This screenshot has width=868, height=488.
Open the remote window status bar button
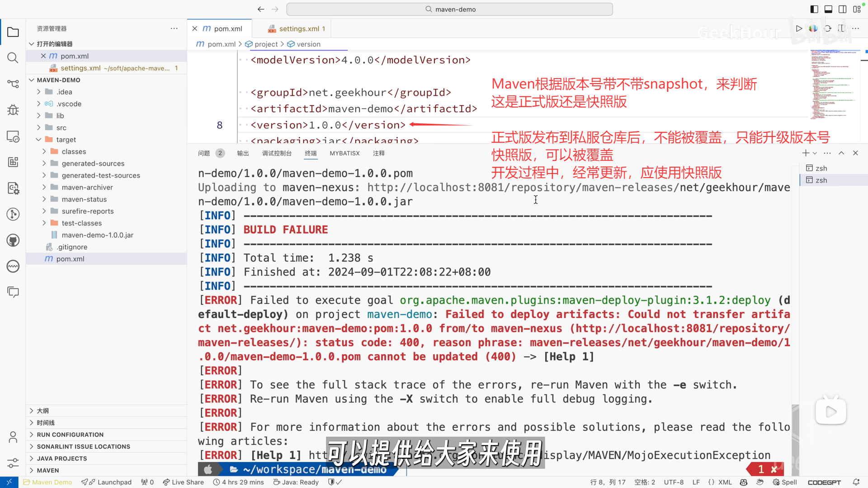point(9,482)
